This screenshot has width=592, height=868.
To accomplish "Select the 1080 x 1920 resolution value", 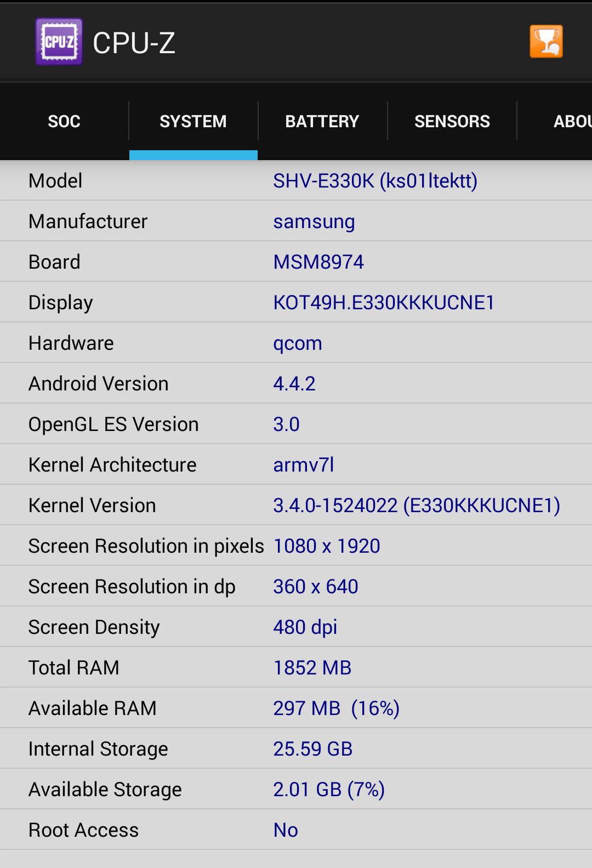I will click(x=327, y=546).
